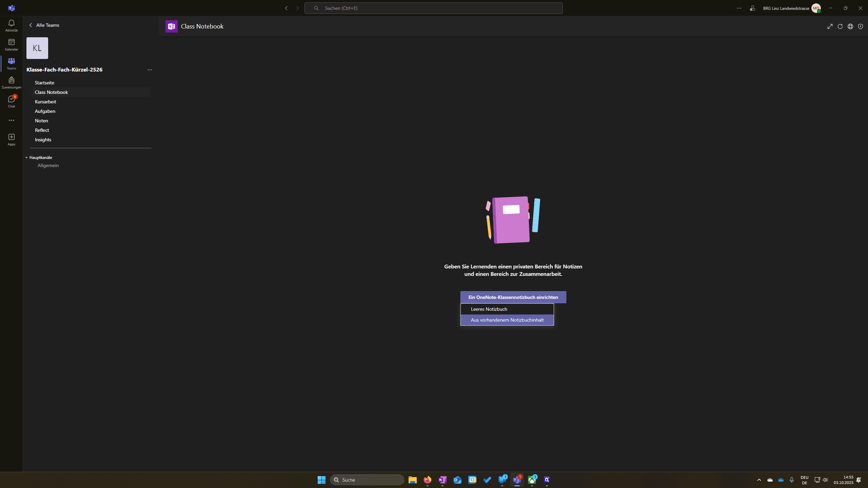Open tab in browser globe icon
The image size is (868, 488).
850,26
